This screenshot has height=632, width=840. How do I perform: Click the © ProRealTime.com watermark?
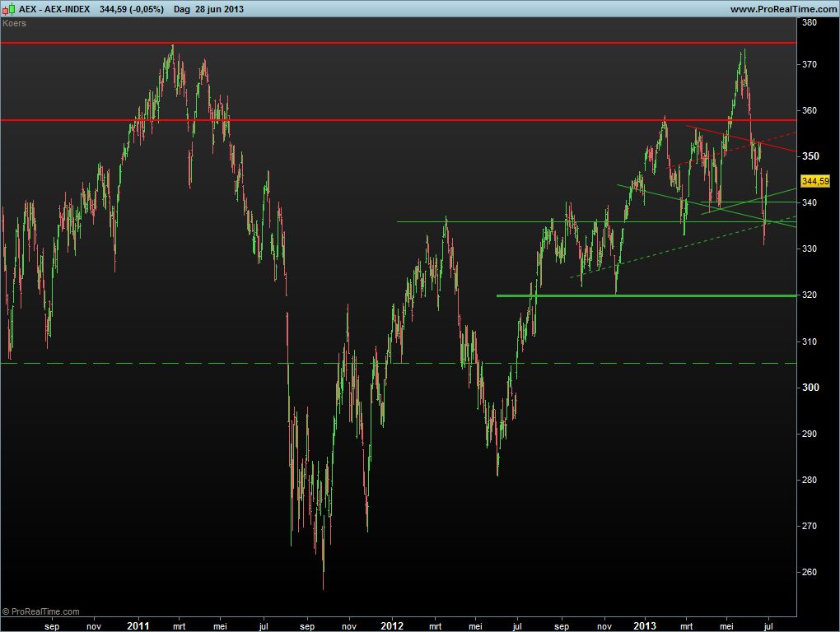[41, 611]
